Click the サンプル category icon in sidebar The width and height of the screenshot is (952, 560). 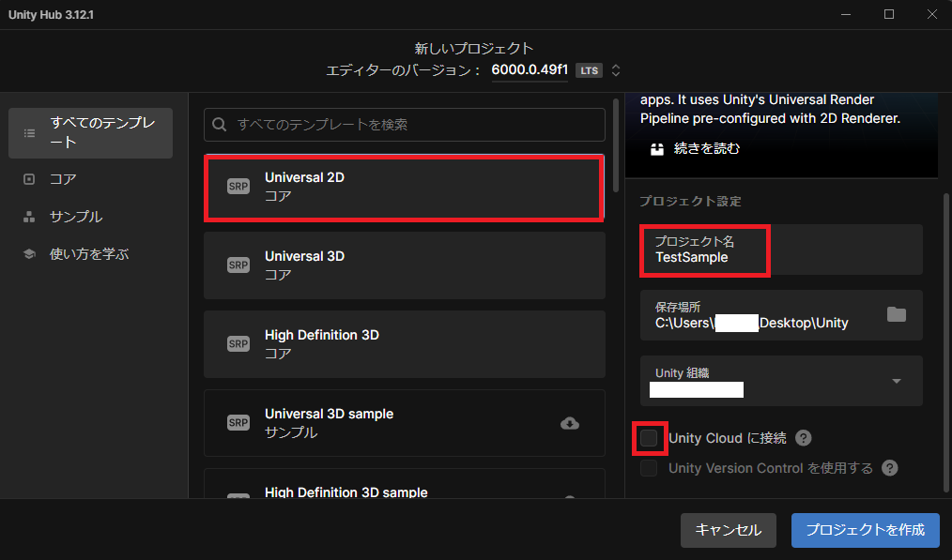point(29,217)
